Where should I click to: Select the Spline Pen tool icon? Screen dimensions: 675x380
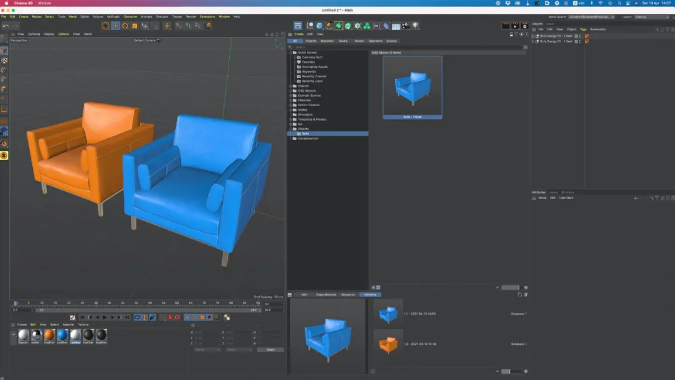tap(329, 26)
